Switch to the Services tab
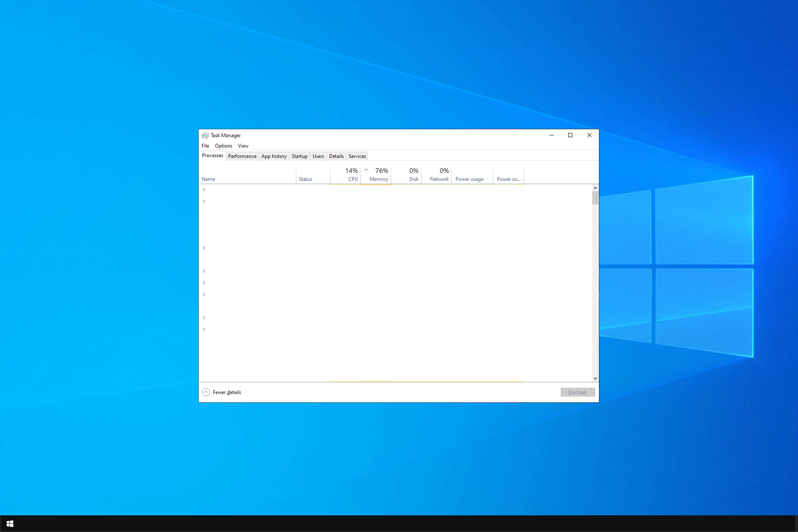The width and height of the screenshot is (798, 532). tap(357, 156)
